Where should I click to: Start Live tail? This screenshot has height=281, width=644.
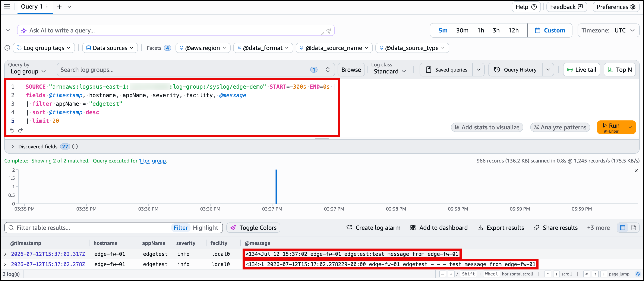[x=581, y=70]
